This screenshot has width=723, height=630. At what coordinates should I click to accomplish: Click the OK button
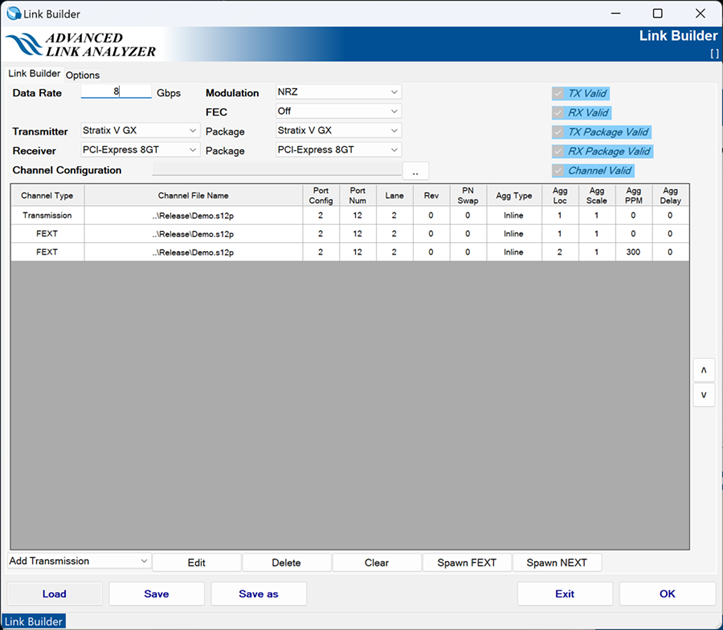pyautogui.click(x=667, y=594)
